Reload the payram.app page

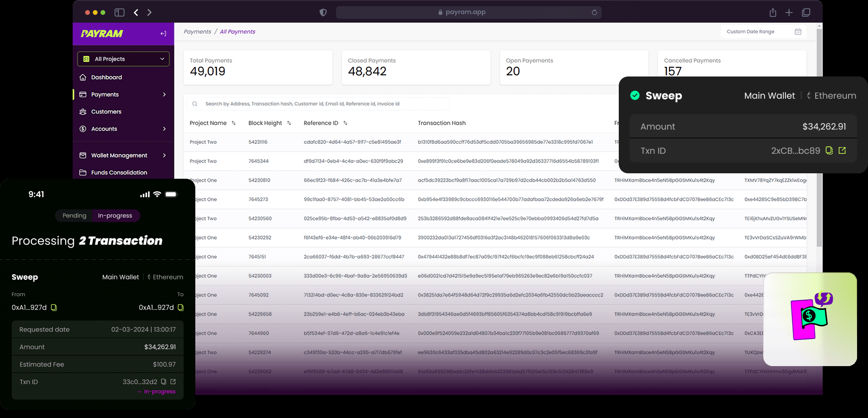point(594,12)
